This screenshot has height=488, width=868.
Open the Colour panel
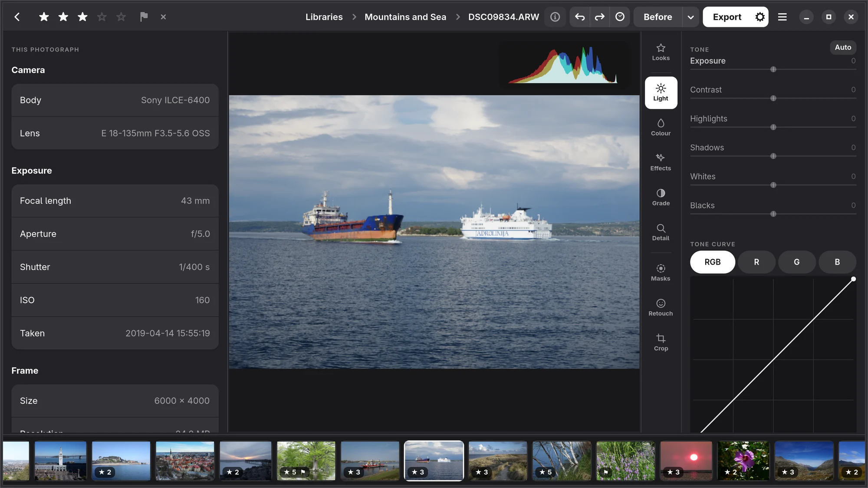661,128
